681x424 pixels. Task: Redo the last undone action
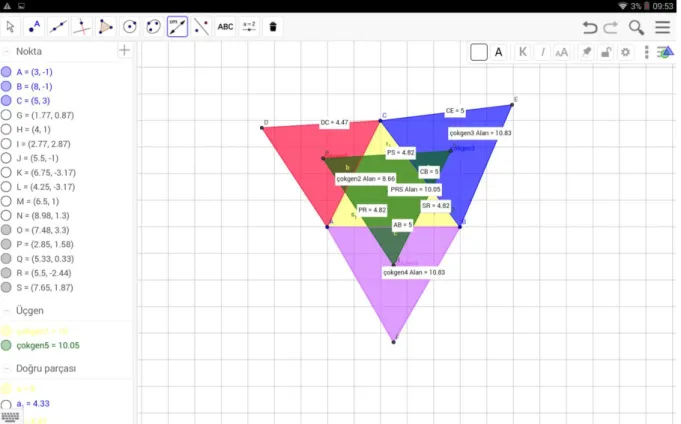[x=611, y=27]
